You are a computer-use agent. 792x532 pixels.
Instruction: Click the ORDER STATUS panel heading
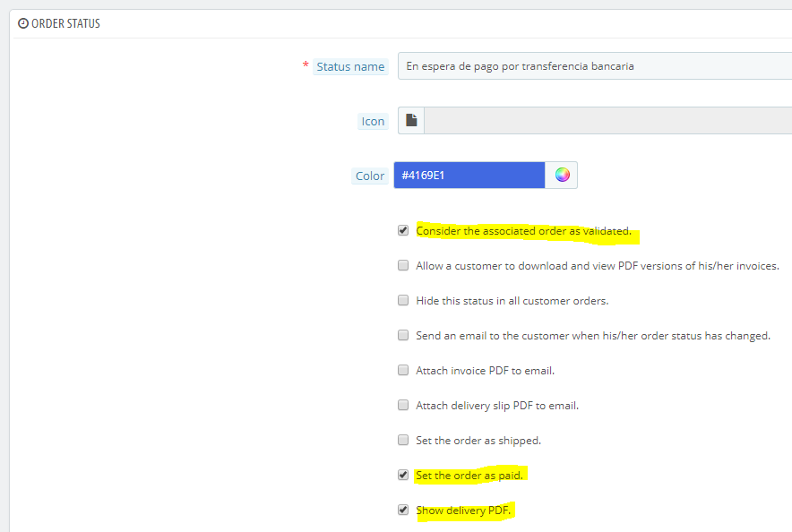pyautogui.click(x=65, y=23)
